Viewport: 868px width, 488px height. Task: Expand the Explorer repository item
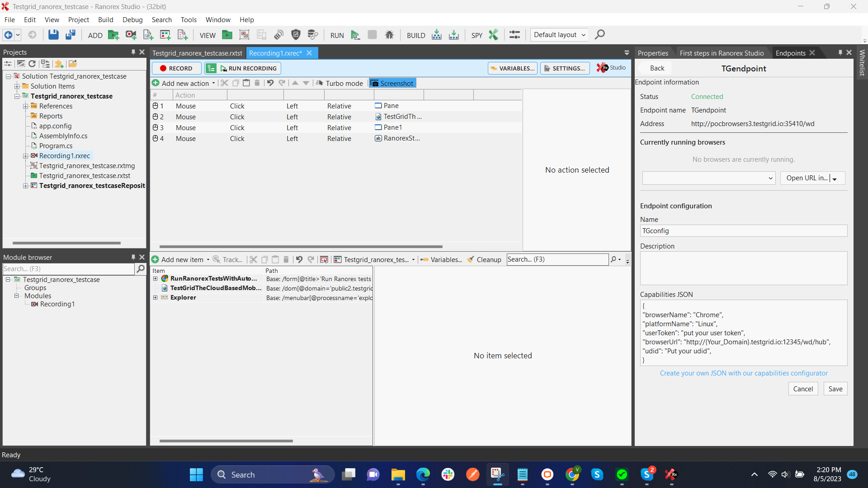[x=156, y=298]
